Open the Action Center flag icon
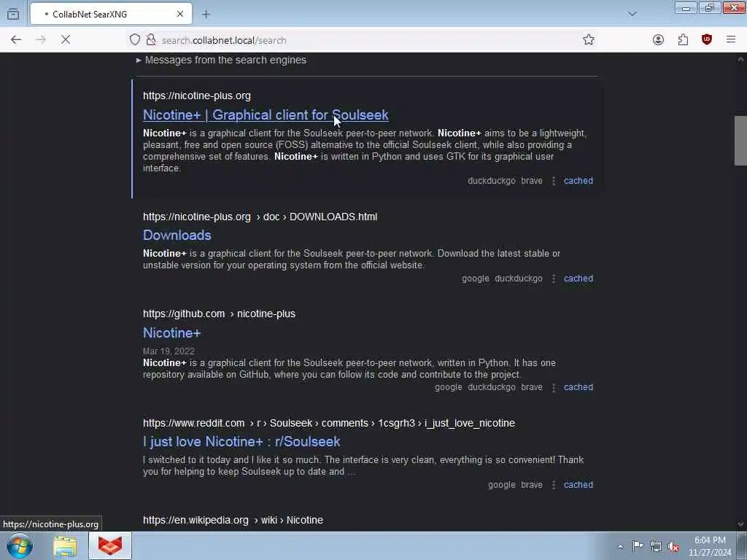The image size is (747, 560). coord(638,546)
